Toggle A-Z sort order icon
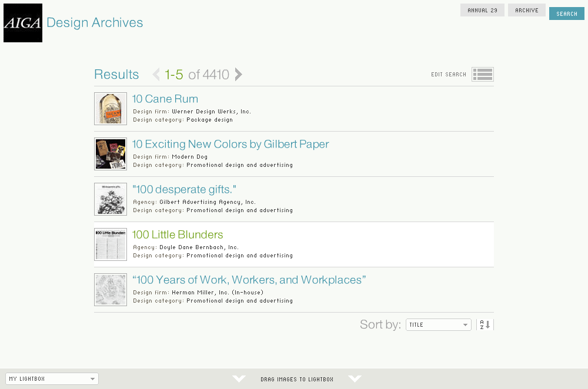This screenshot has height=389, width=588. point(485,324)
